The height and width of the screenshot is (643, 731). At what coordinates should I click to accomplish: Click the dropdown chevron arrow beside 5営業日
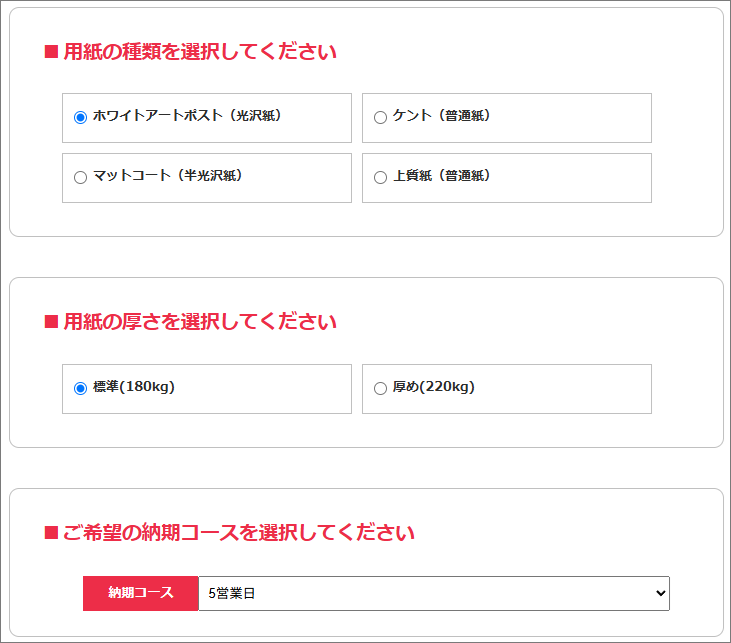tap(660, 593)
